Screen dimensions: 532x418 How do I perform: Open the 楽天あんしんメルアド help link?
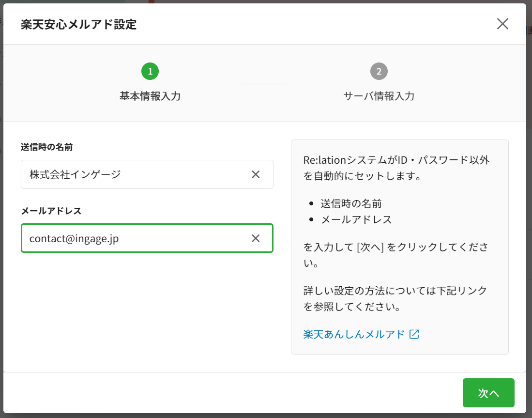tap(353, 334)
